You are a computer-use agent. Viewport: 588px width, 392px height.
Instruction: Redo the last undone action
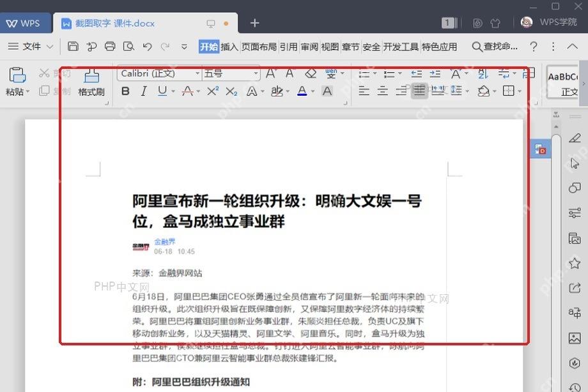pos(165,47)
